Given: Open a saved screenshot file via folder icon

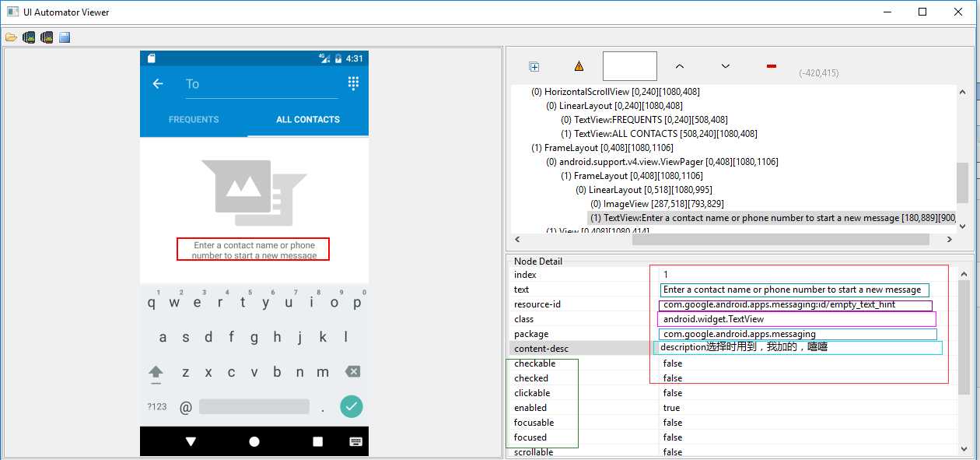Looking at the screenshot, I should tap(11, 37).
